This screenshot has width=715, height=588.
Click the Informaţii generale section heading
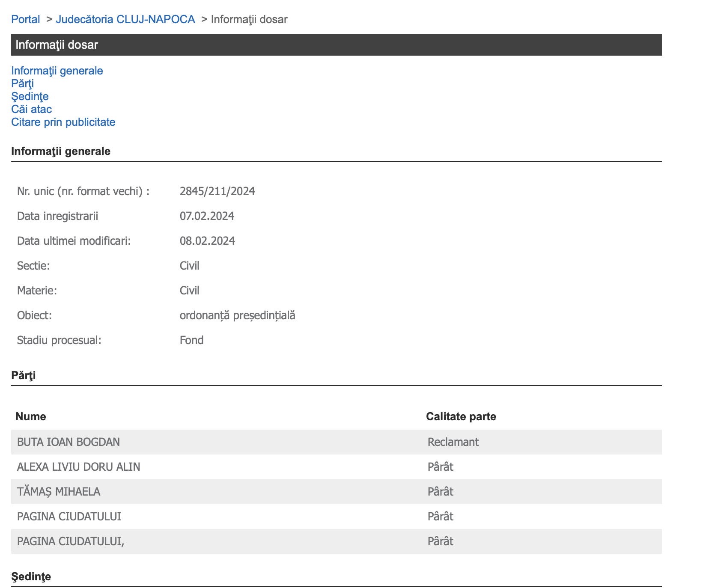61,151
